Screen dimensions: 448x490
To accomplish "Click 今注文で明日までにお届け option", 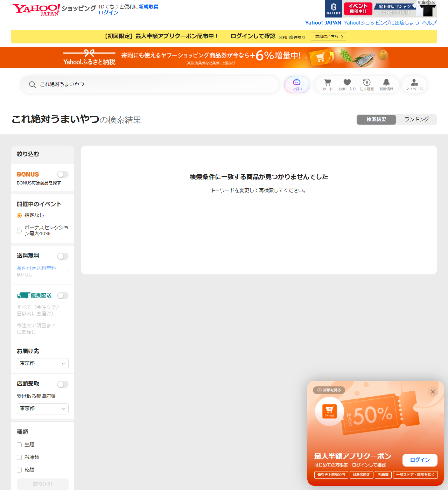I will click(36, 329).
